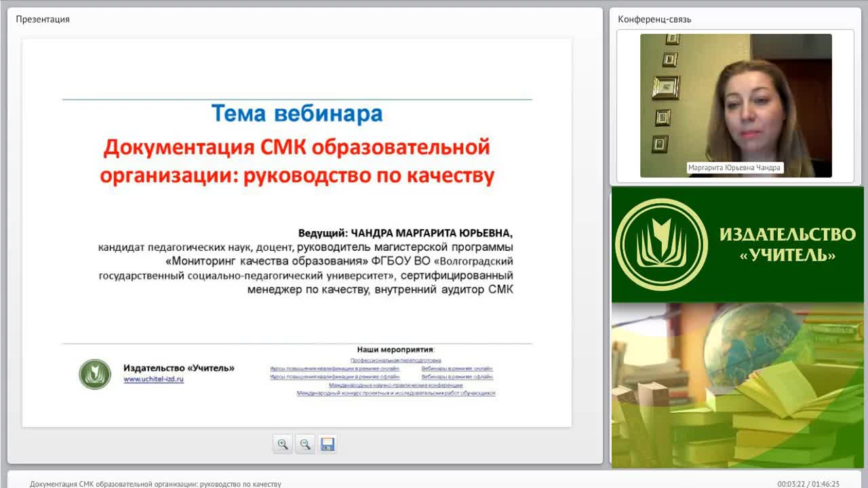Open 'Вебинары в режиме офлайн' link
Screen dimensions: 868x488
(457, 377)
